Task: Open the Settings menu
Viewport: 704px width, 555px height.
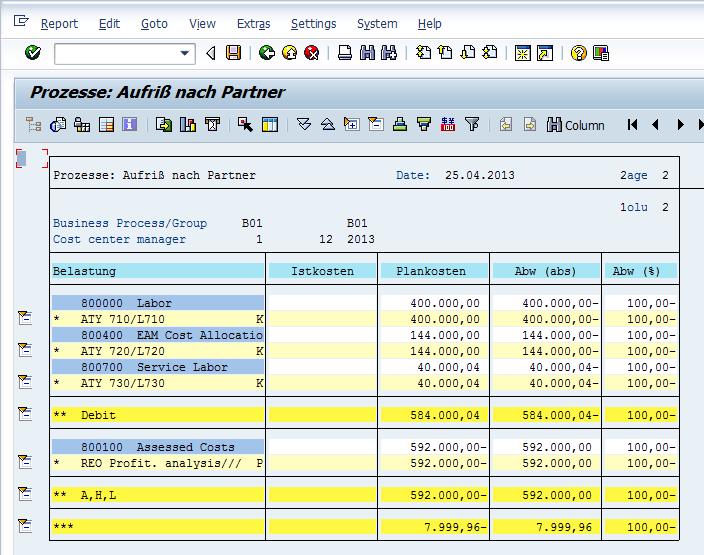Action: (313, 23)
